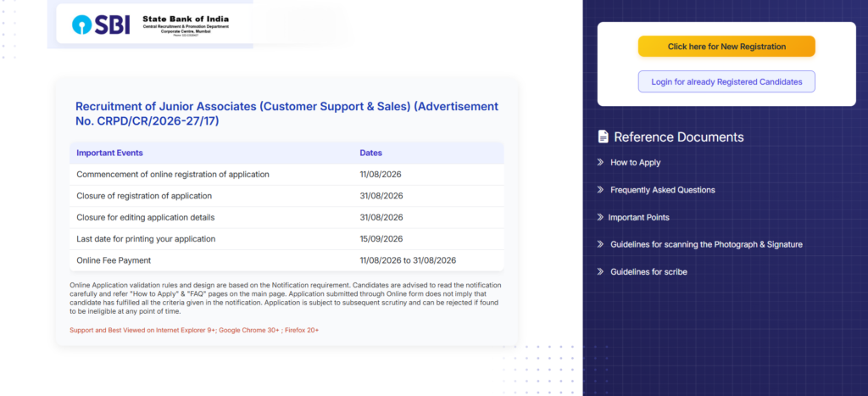Open the Important Points link
This screenshot has height=396, width=868.
click(638, 217)
